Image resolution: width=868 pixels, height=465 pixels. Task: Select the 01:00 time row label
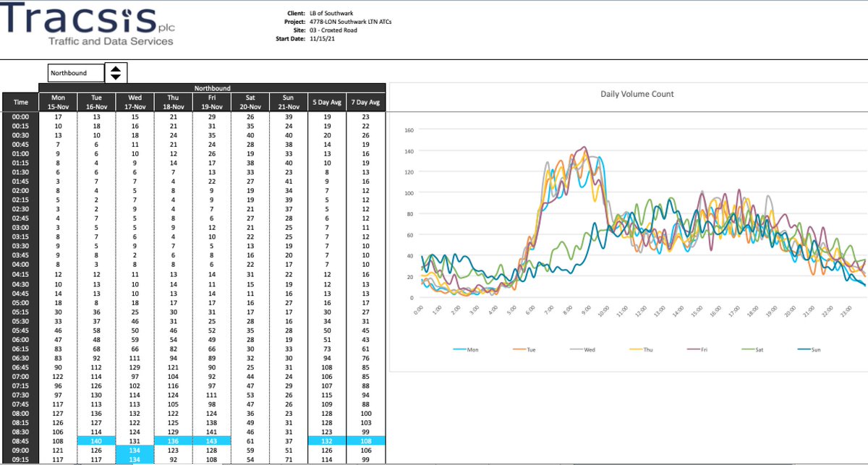point(20,153)
